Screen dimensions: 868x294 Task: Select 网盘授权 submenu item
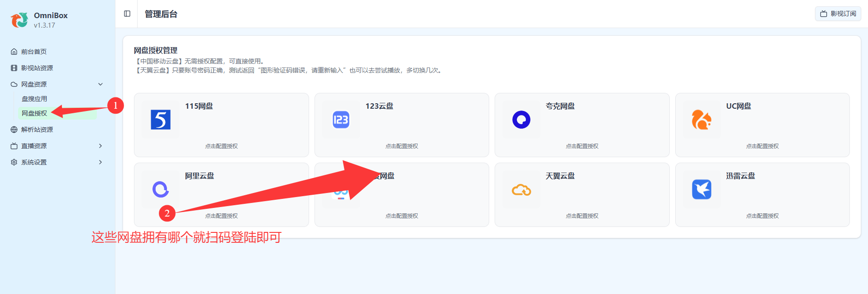[x=34, y=113]
